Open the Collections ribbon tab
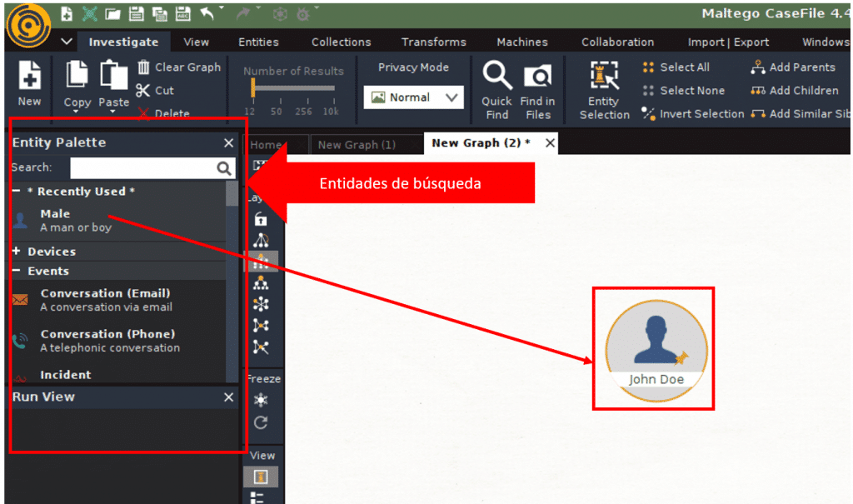Screen dimensions: 853x504 [x=341, y=42]
